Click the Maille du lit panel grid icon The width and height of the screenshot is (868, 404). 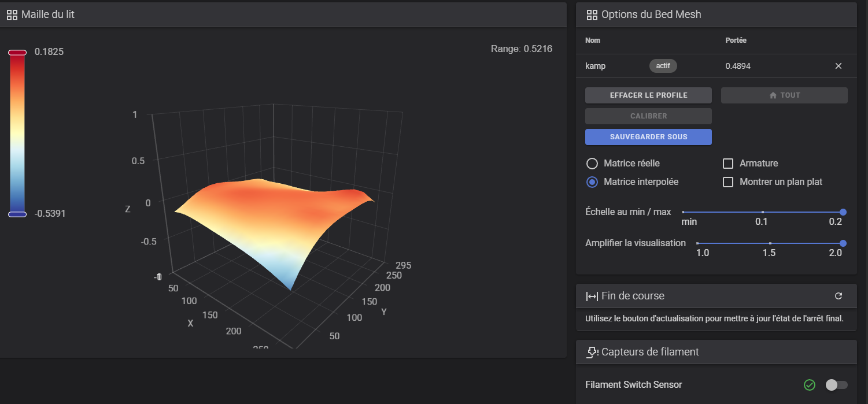point(12,14)
